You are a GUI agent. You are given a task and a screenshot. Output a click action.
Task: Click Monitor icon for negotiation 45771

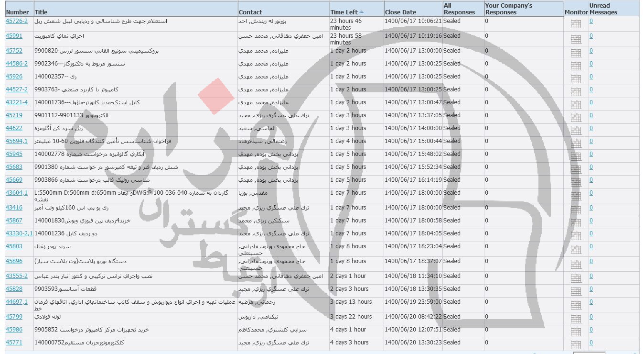point(576,345)
